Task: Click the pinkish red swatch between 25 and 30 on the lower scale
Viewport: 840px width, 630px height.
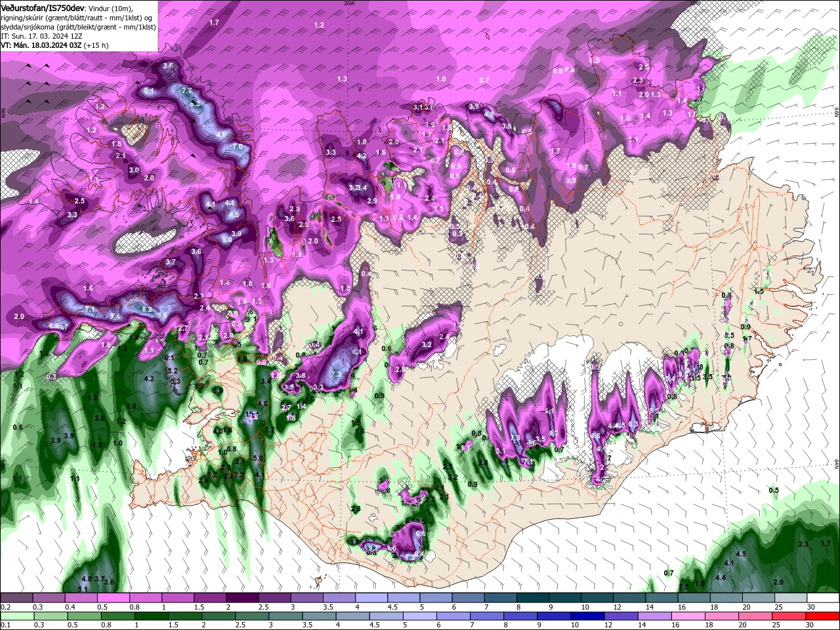Action: coord(788,616)
